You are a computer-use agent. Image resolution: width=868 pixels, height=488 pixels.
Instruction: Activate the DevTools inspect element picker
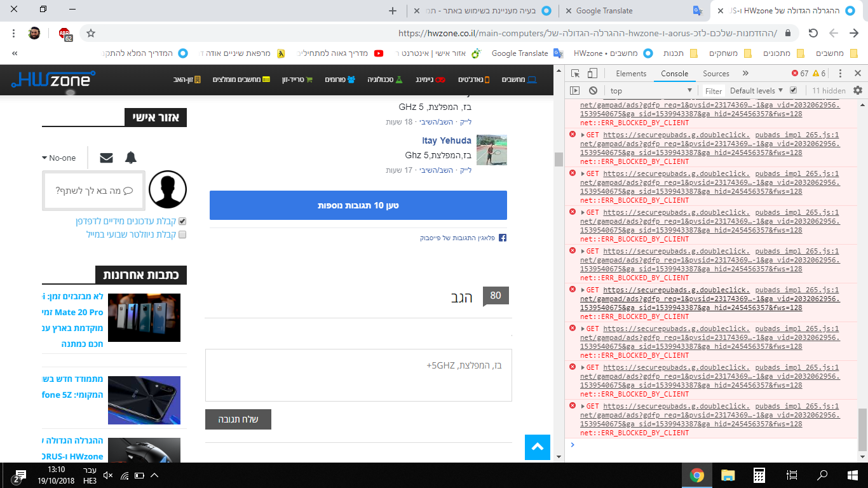pyautogui.click(x=575, y=74)
